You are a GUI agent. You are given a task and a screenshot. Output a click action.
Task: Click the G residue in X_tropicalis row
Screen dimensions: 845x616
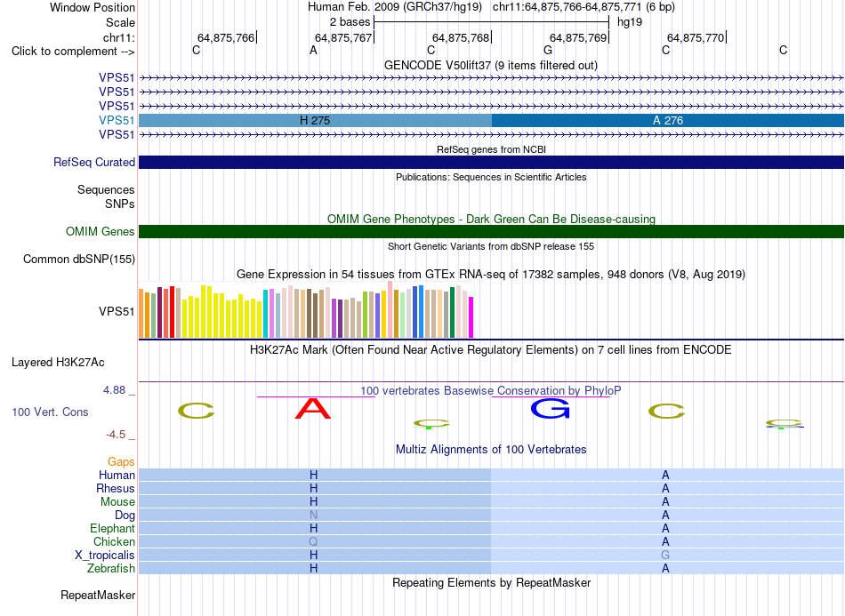point(665,556)
